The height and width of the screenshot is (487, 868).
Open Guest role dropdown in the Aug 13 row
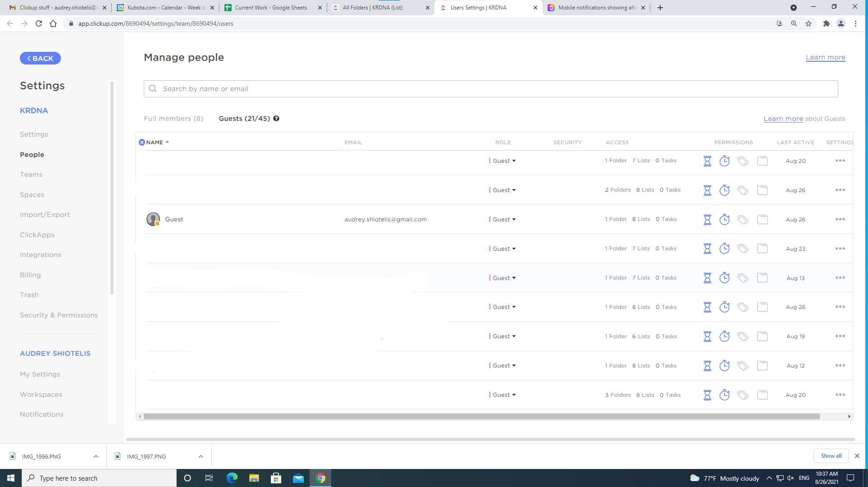click(503, 278)
